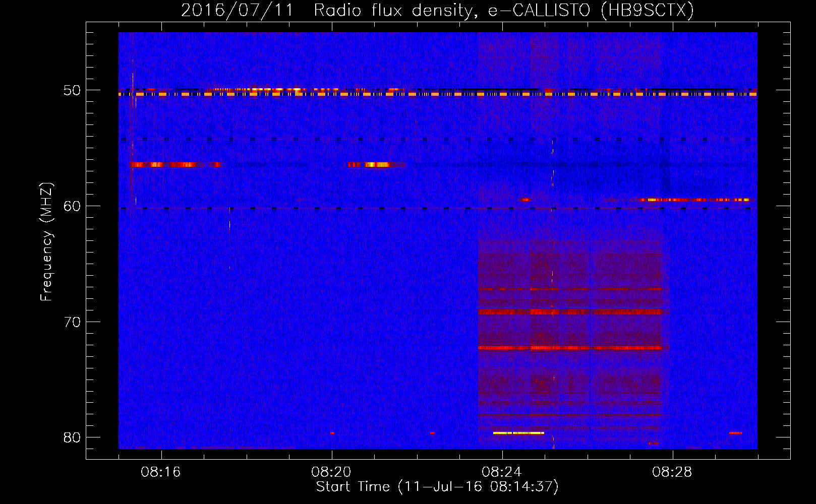
Task: Click the 60 frequency tick label
Action: point(72,206)
